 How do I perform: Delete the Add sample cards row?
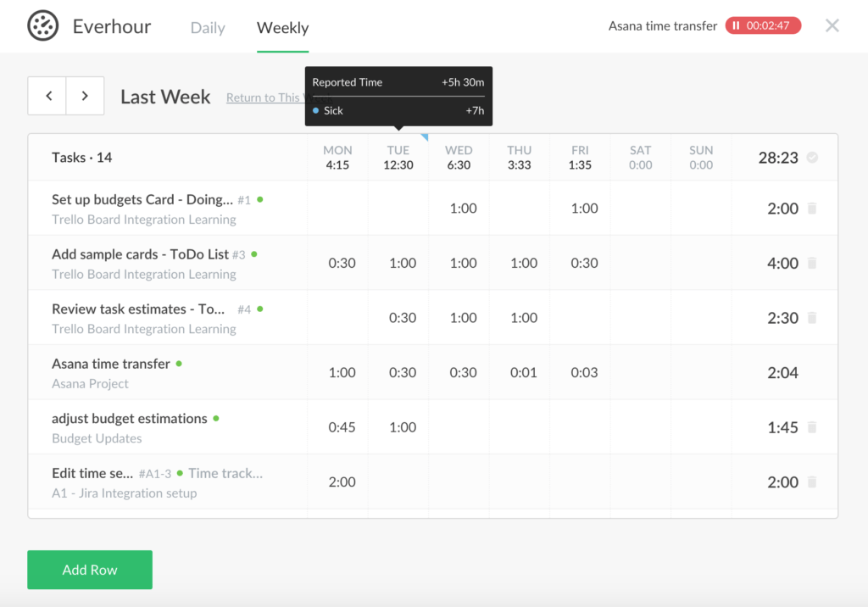pos(812,263)
